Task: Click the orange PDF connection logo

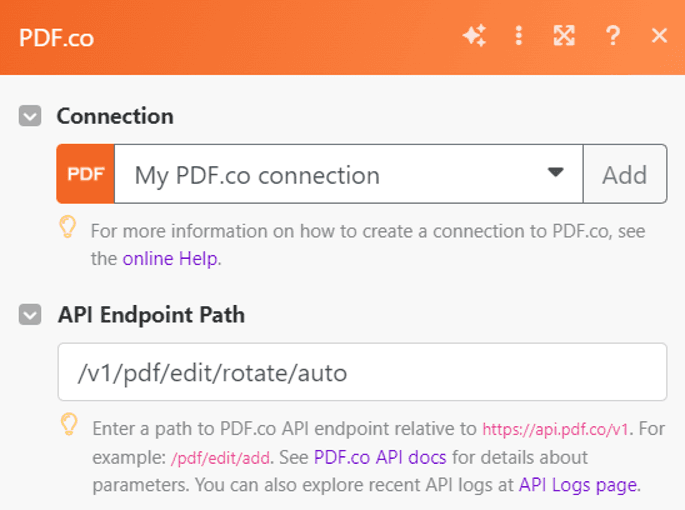Action: [85, 174]
